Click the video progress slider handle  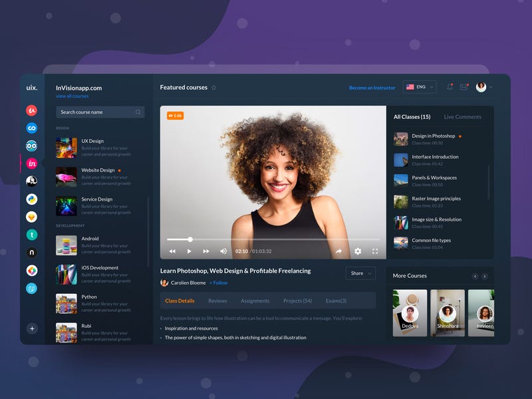[190, 239]
